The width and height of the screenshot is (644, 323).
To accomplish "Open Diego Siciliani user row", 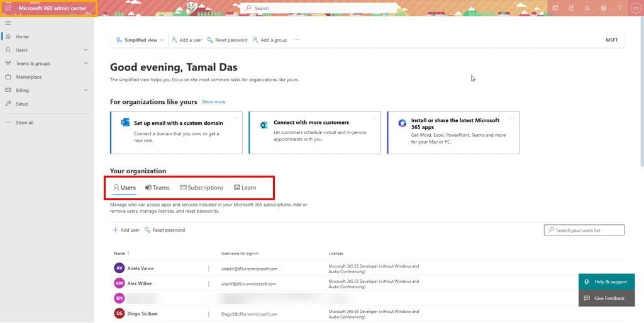I will [368, 314].
